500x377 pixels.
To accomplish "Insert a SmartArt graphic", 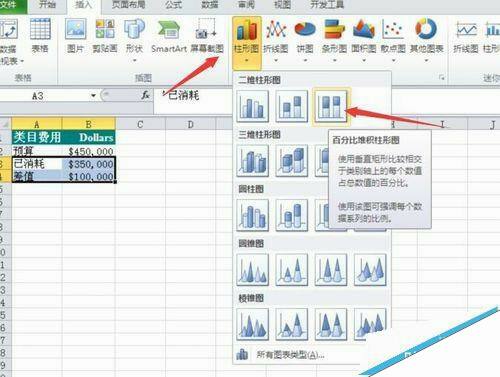I will pyautogui.click(x=169, y=36).
